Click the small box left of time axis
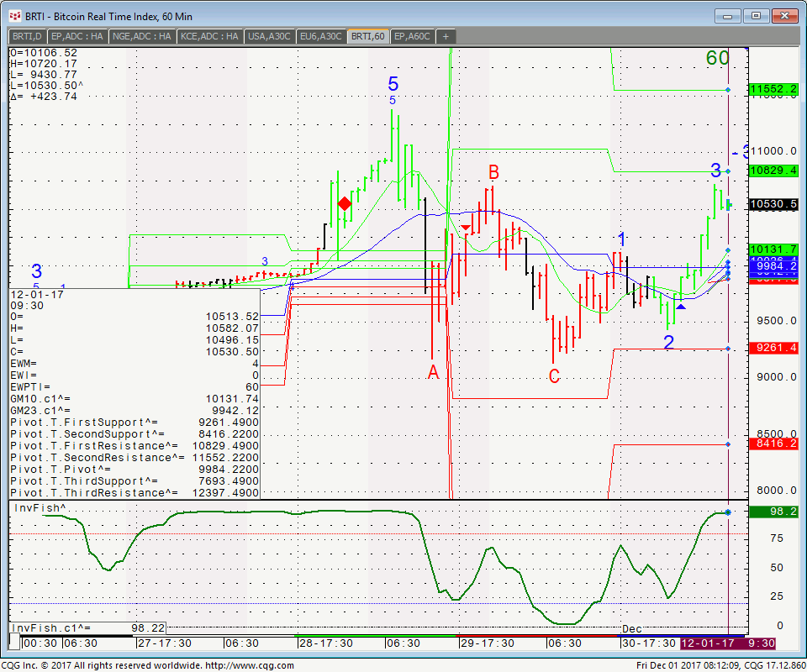This screenshot has width=807, height=672. point(14,642)
